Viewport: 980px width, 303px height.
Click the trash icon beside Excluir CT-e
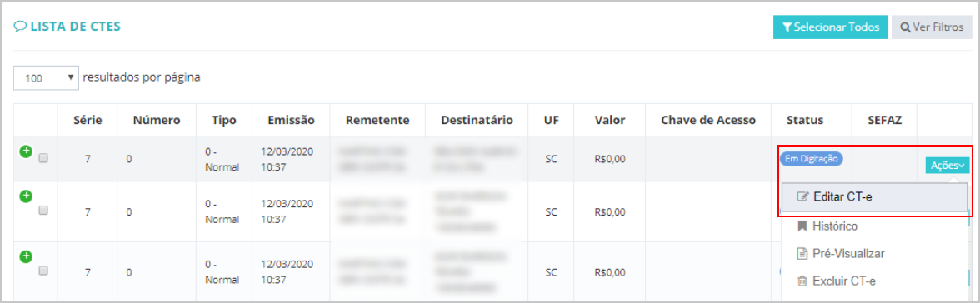[x=802, y=281]
